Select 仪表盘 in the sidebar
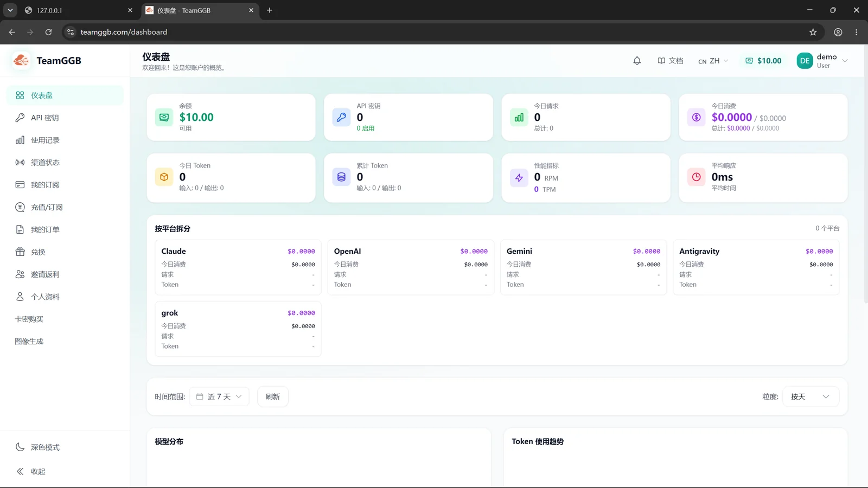 click(65, 95)
